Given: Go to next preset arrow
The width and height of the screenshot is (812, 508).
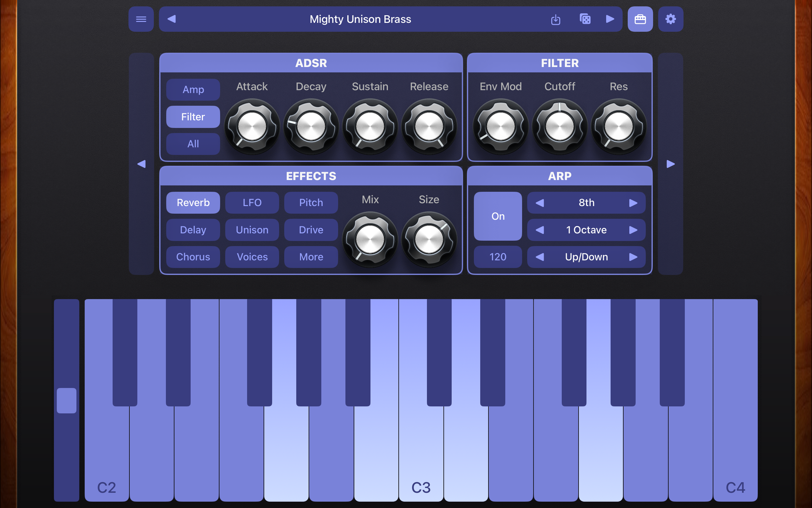Looking at the screenshot, I should coord(610,19).
